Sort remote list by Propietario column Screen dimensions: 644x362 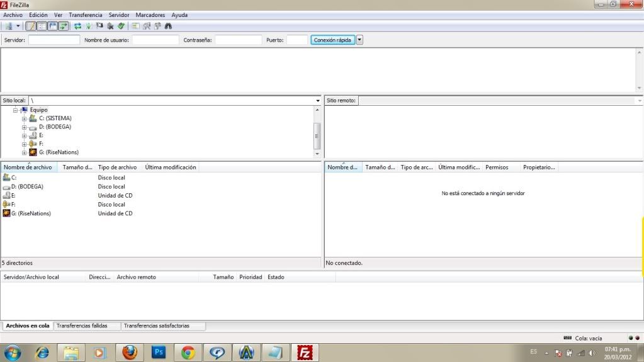click(x=539, y=167)
